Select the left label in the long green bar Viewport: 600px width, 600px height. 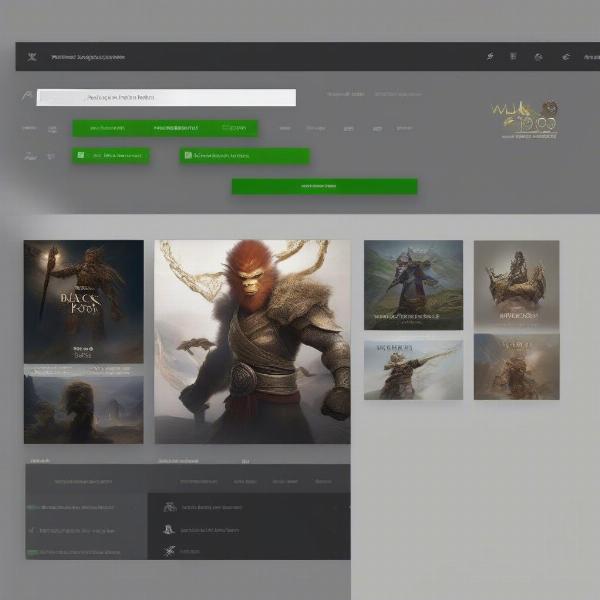click(107, 128)
